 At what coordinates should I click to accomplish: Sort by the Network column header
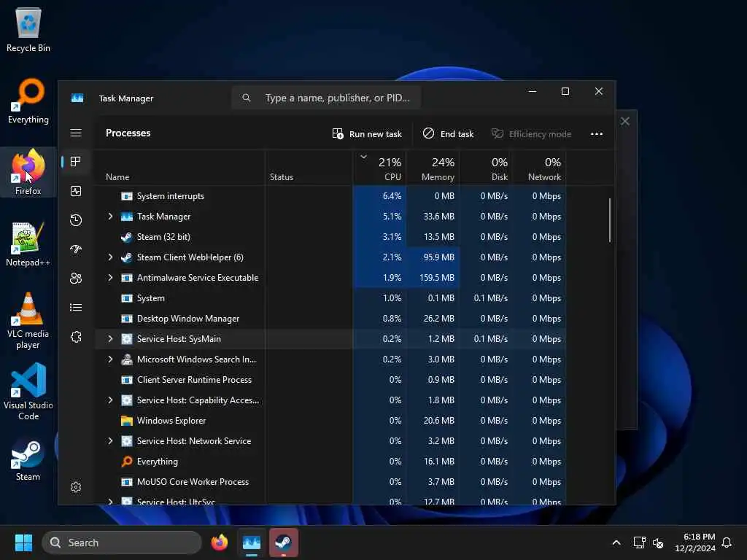click(x=539, y=168)
